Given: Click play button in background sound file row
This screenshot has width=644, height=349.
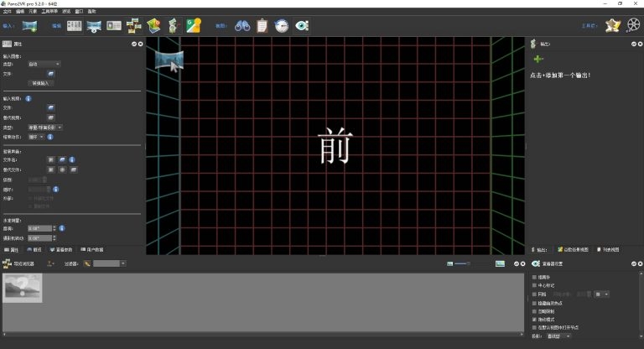Looking at the screenshot, I should click(51, 159).
